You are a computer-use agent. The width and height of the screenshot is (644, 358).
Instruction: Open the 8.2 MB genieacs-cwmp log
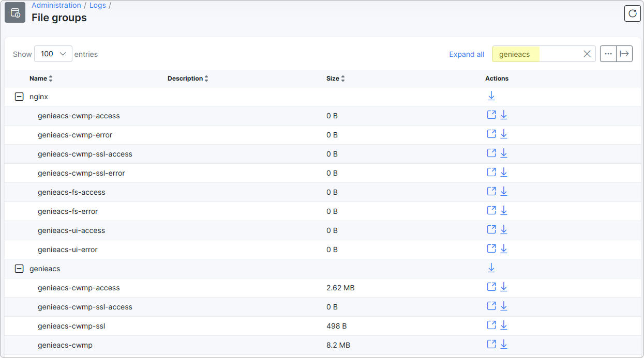point(491,345)
